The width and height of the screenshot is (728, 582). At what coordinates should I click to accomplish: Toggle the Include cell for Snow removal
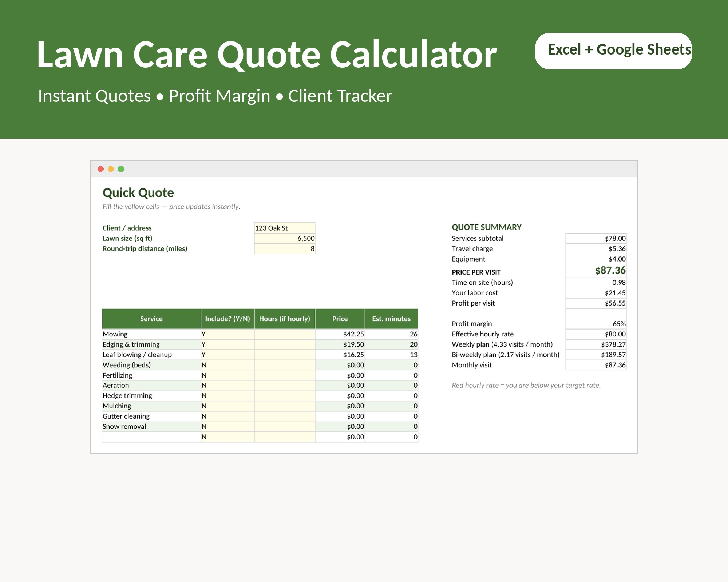pyautogui.click(x=227, y=426)
